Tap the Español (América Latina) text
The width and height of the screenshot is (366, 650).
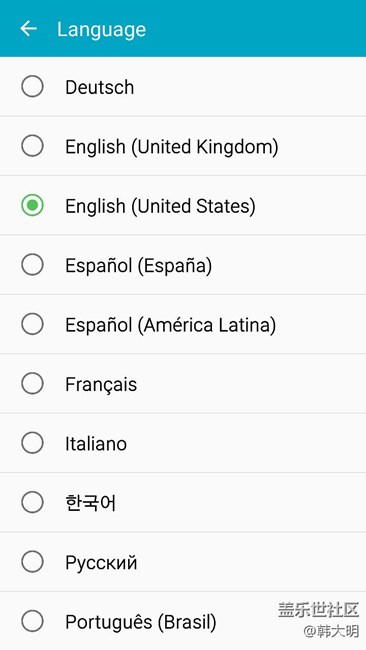click(x=170, y=325)
